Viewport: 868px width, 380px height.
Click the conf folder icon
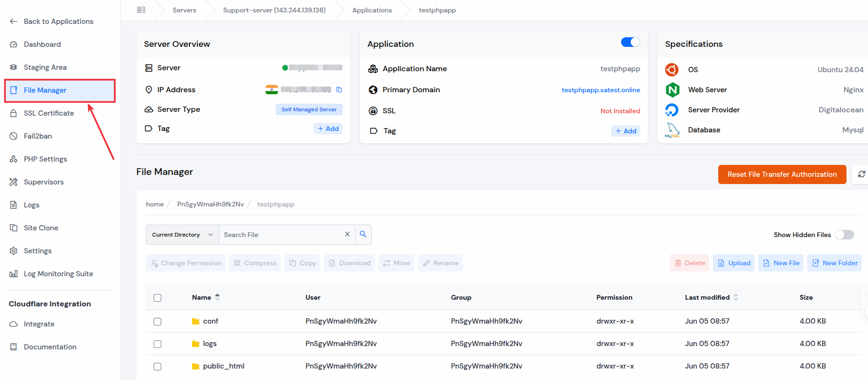point(195,321)
